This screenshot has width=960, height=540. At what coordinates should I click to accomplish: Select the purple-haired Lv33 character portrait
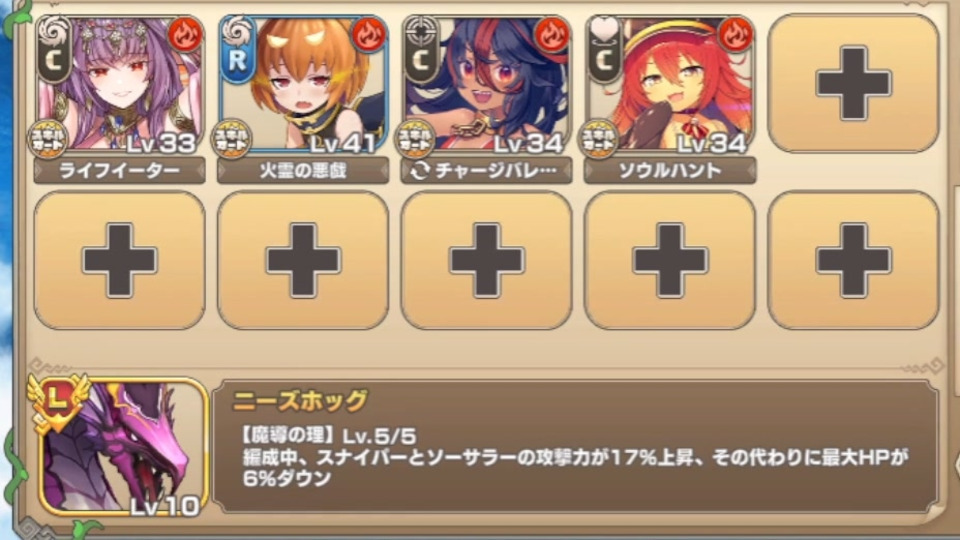pyautogui.click(x=120, y=84)
